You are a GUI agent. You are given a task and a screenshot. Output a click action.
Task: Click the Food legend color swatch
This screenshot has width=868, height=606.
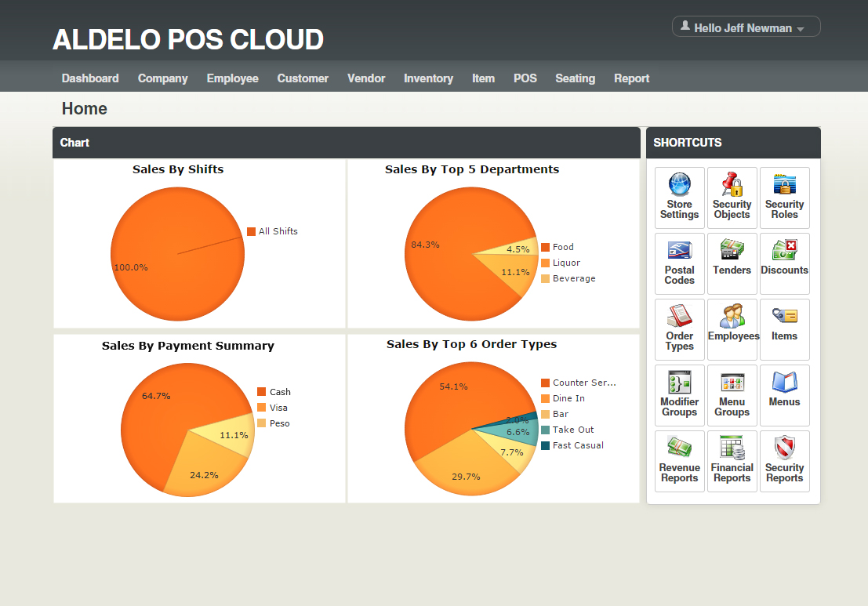click(545, 248)
